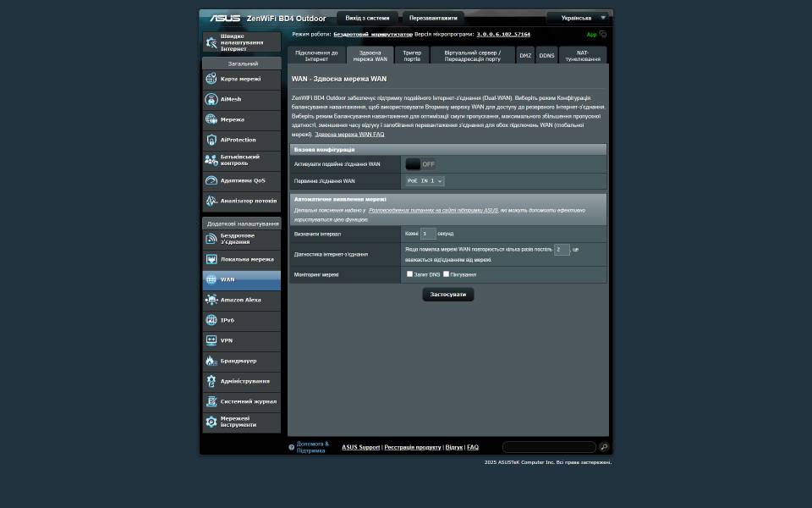Open the firewall (Брандмауер) icon
The height and width of the screenshot is (508, 812).
pyautogui.click(x=211, y=361)
